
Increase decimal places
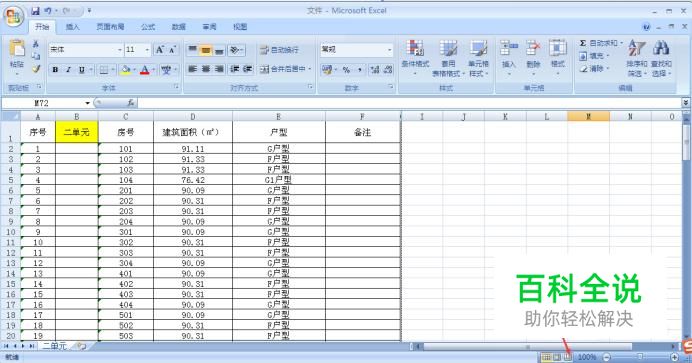pos(375,69)
